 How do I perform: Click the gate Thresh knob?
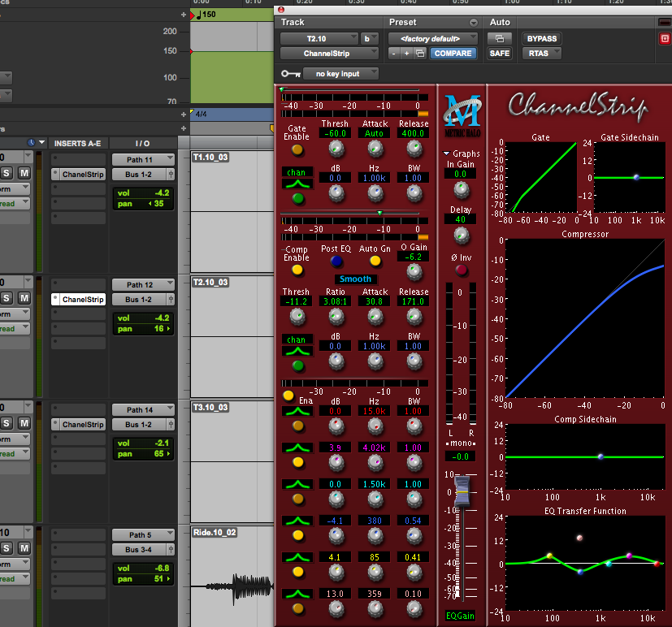[336, 149]
